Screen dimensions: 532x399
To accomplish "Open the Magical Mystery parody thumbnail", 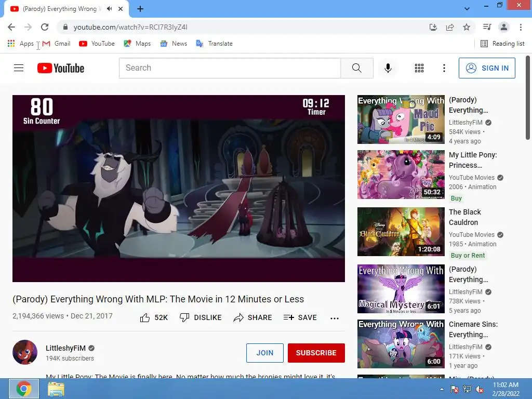I will point(401,289).
